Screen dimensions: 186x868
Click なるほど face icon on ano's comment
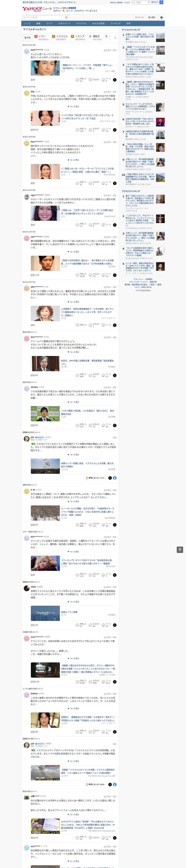coord(91,682)
